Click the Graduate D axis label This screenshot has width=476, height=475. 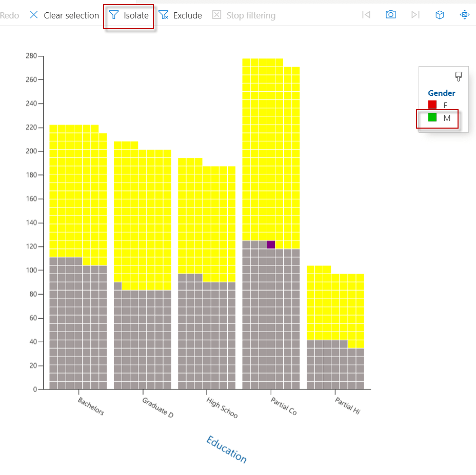point(158,407)
